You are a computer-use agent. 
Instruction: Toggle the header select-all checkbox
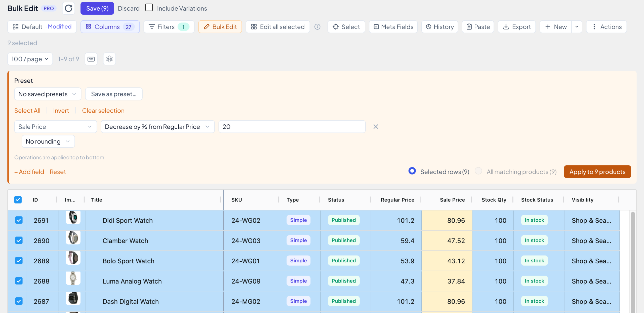tap(18, 200)
